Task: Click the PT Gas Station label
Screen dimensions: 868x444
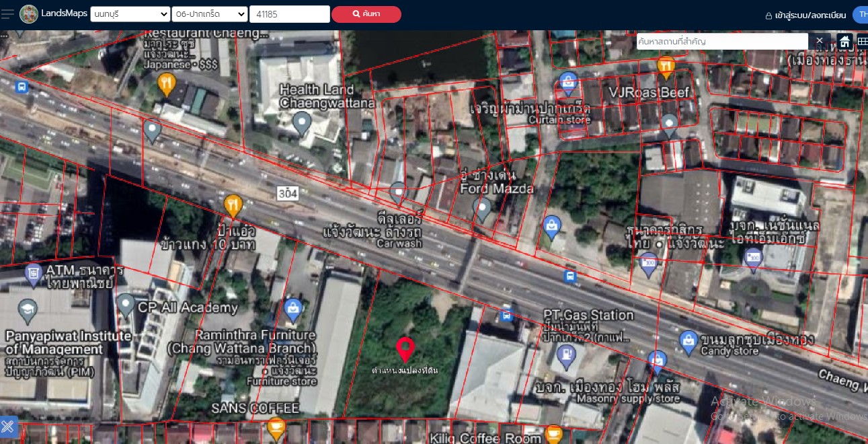Action: [589, 315]
